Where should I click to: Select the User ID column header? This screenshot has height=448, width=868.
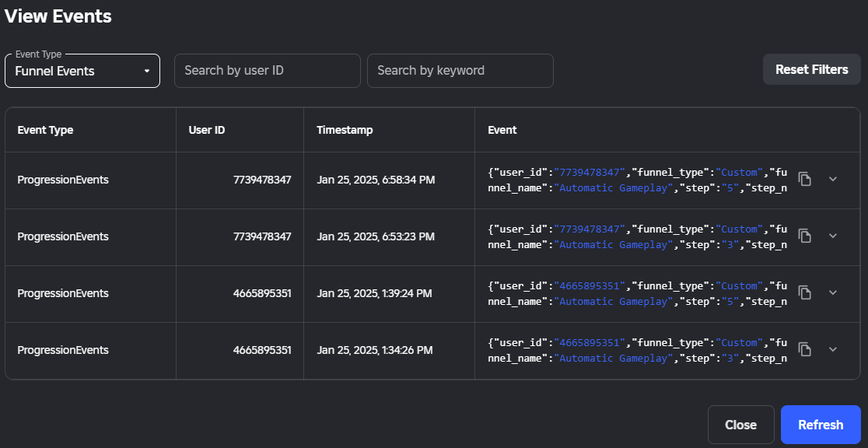click(x=207, y=130)
